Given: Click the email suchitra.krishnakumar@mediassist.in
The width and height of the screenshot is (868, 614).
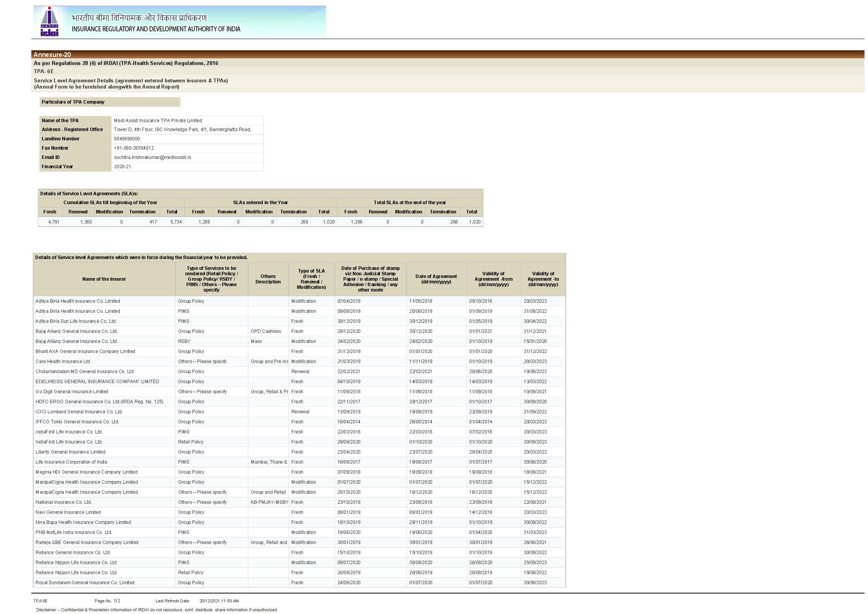Looking at the screenshot, I should [152, 157].
